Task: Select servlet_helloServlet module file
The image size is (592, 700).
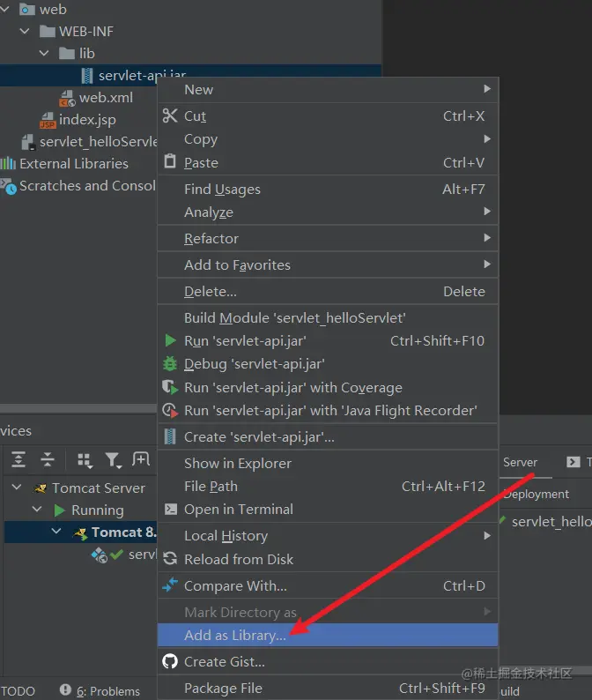Action: [98, 142]
